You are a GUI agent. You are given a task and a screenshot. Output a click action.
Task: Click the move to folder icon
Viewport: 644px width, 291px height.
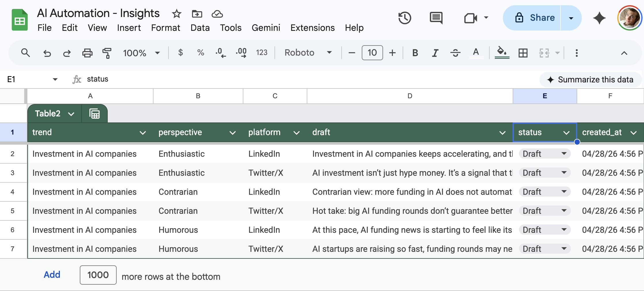[197, 14]
